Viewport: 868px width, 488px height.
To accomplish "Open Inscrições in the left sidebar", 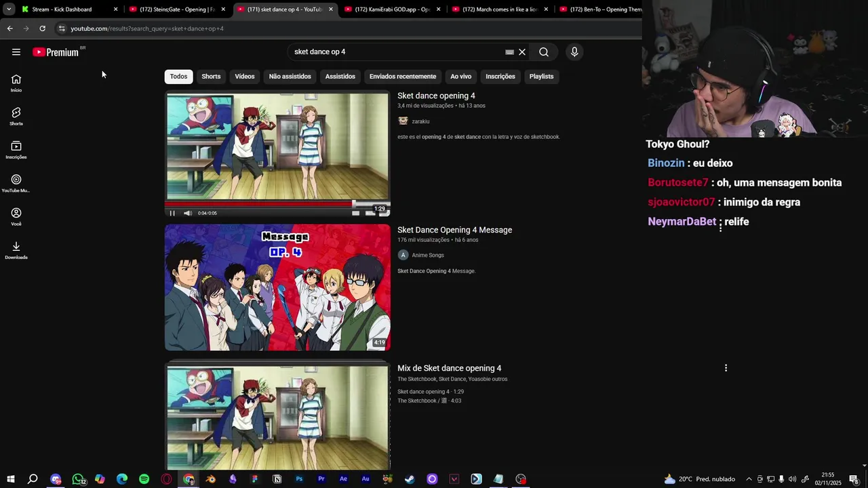I will 16,150.
